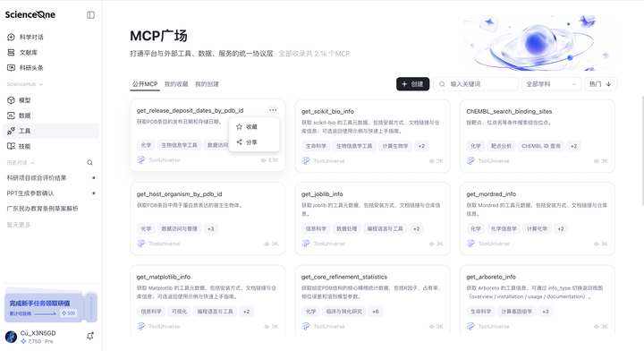
Task: Expand +2 tags on get_scikit_bio_info card
Action: [x=421, y=146]
